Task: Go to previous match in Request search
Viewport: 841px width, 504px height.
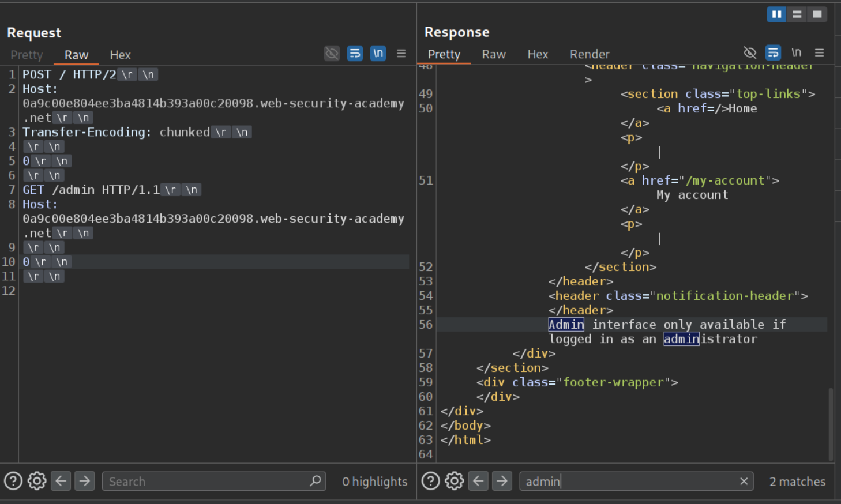Action: 61,481
